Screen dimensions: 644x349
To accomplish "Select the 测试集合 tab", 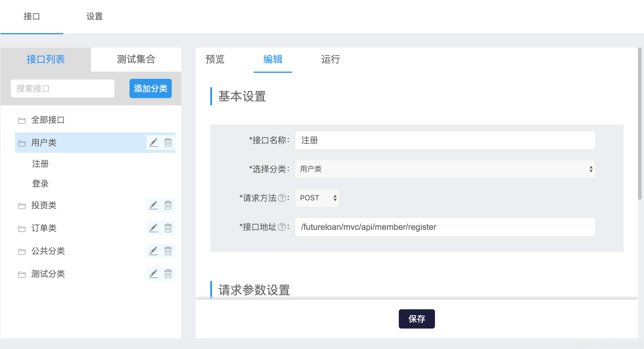I will point(136,59).
